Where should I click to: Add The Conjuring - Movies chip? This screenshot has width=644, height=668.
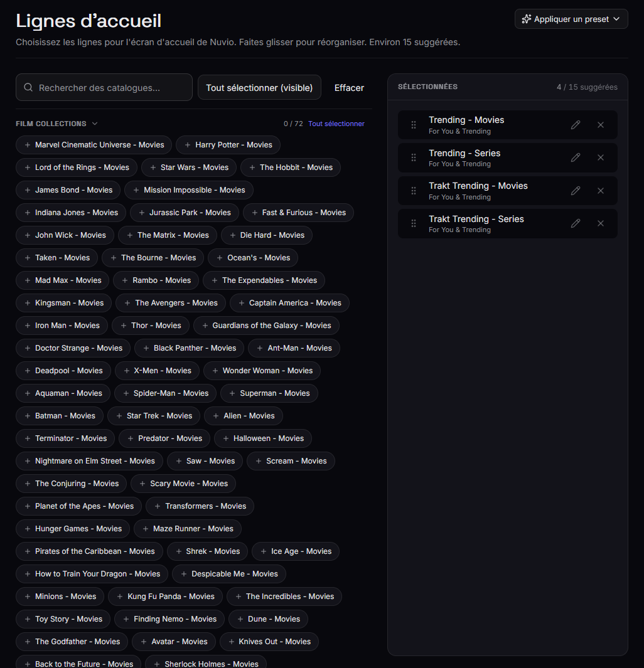[71, 484]
